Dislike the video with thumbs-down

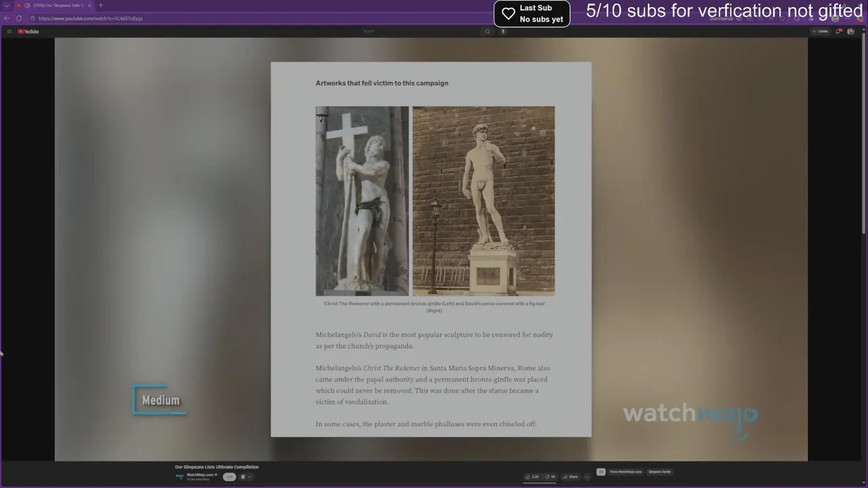click(550, 476)
